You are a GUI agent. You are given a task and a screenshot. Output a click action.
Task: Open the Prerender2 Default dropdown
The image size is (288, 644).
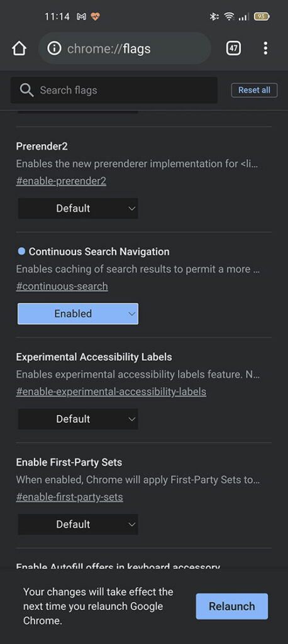[78, 208]
